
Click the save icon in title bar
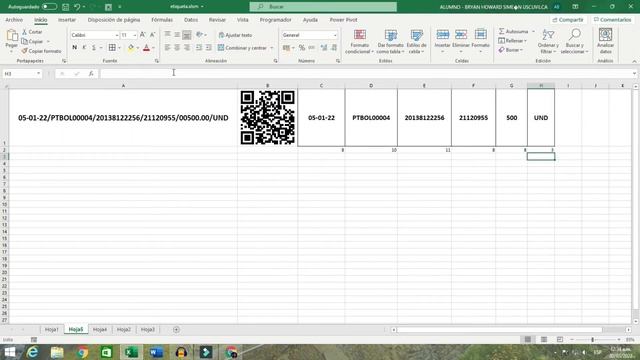click(65, 7)
